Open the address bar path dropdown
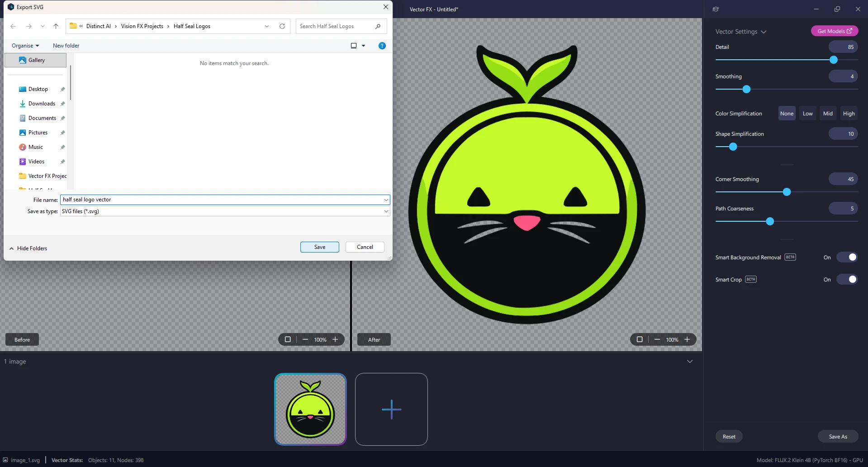This screenshot has height=467, width=868. (267, 26)
